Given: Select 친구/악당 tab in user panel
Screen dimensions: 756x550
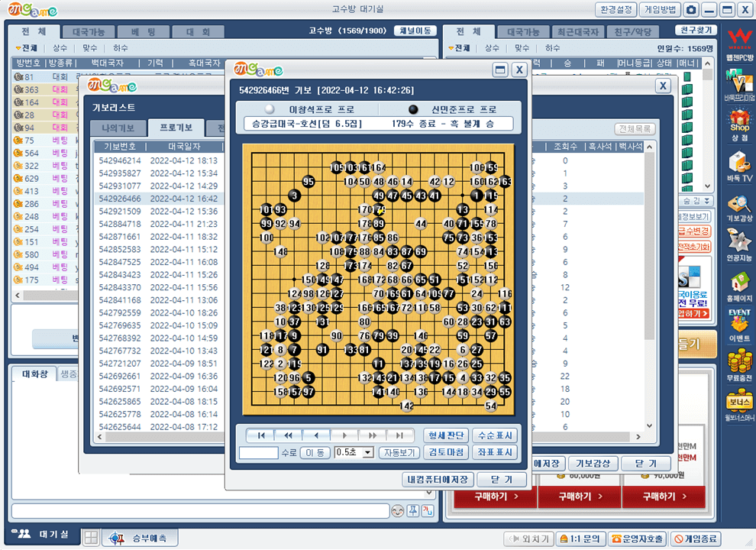Looking at the screenshot, I should click(632, 32).
